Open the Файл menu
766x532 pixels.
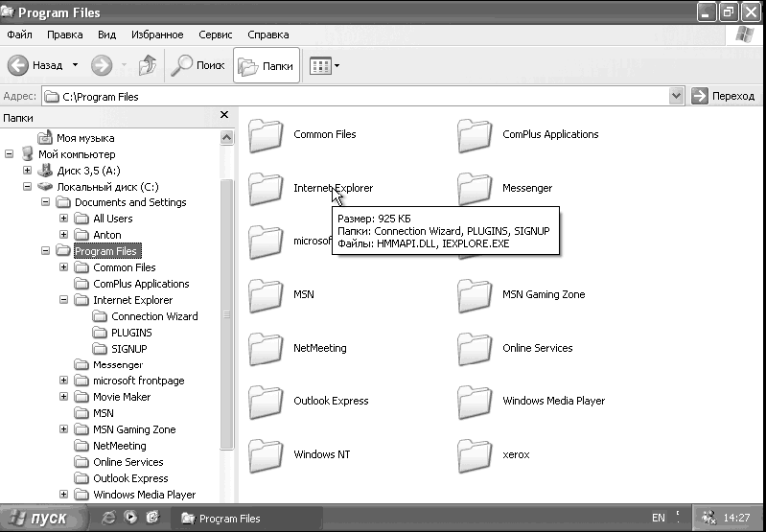coord(19,35)
